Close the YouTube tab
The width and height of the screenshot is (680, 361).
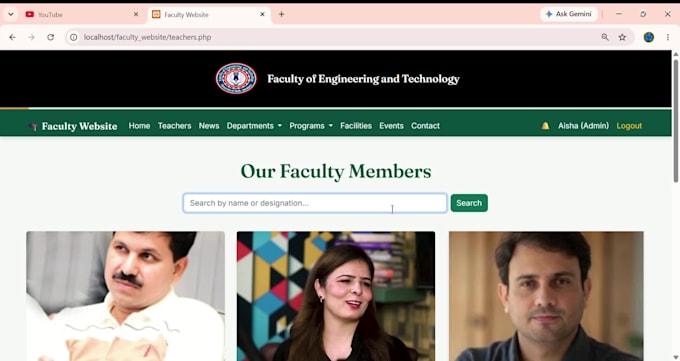coord(136,14)
